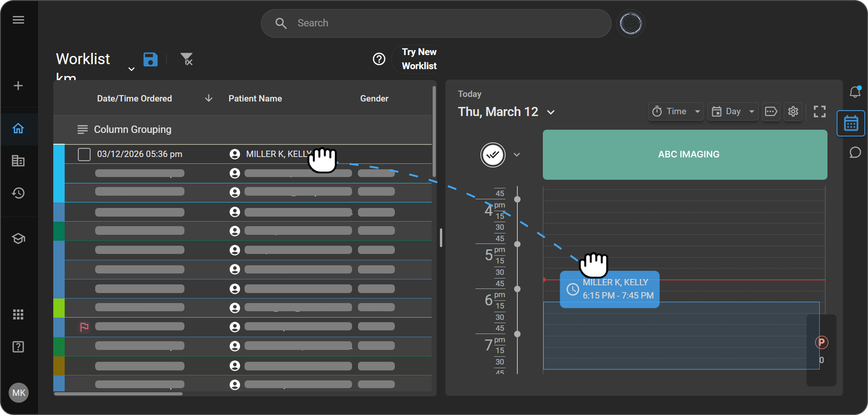
Task: Click in the Search field
Action: [x=436, y=23]
